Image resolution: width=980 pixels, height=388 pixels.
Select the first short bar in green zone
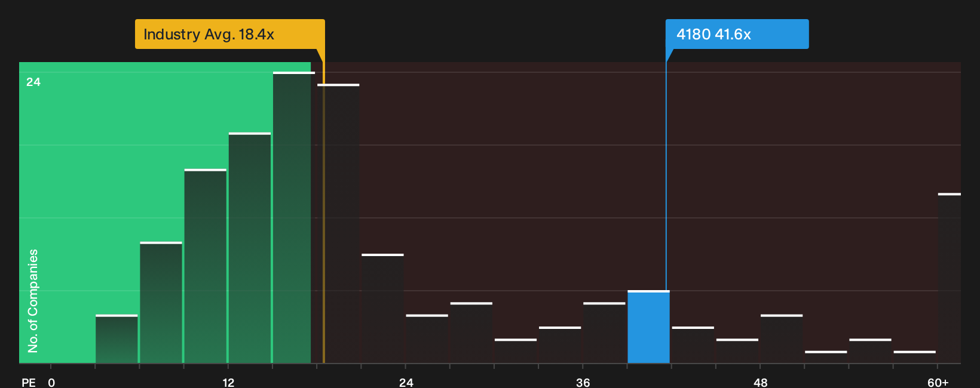[117, 339]
